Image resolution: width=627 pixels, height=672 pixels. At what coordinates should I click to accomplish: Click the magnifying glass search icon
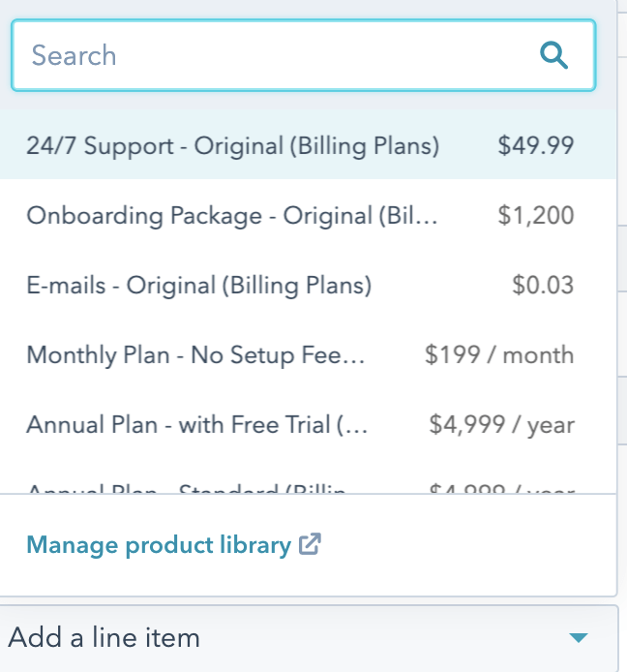click(553, 55)
